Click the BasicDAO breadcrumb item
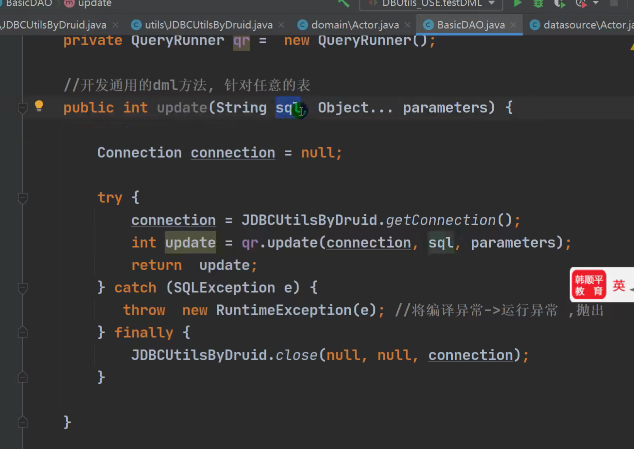 point(29,3)
